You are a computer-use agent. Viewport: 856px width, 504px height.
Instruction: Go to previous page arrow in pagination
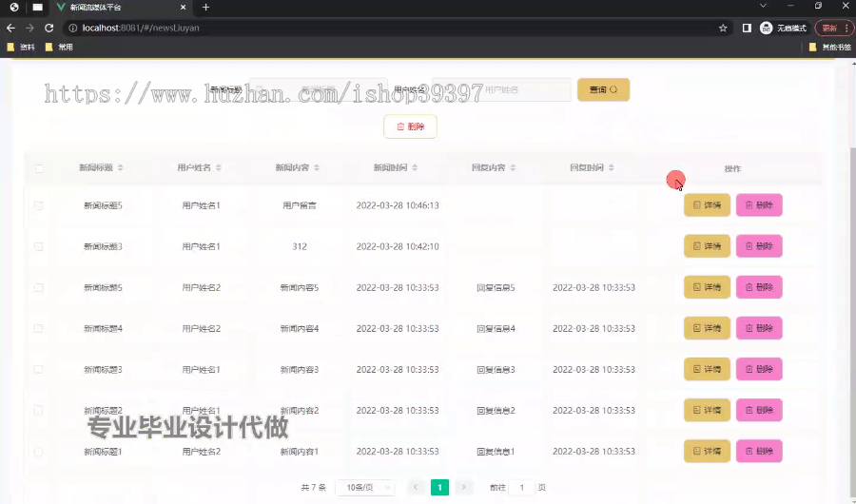416,487
